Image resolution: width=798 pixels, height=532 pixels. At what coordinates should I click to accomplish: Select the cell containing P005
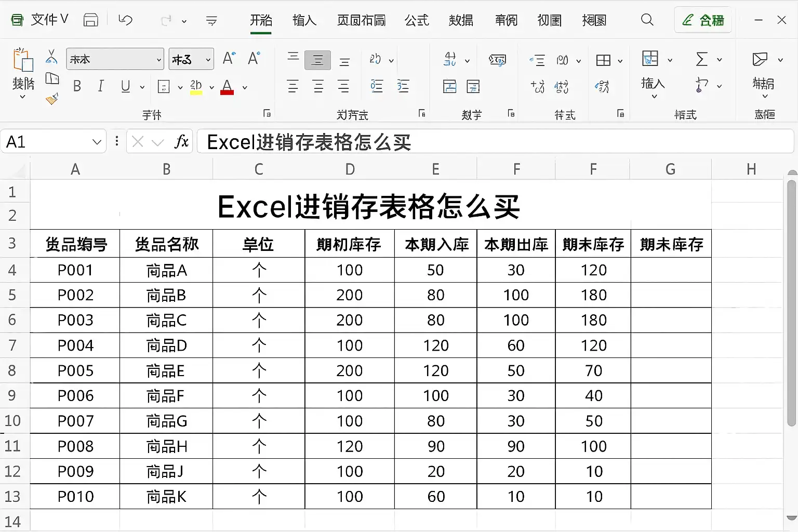pos(75,371)
